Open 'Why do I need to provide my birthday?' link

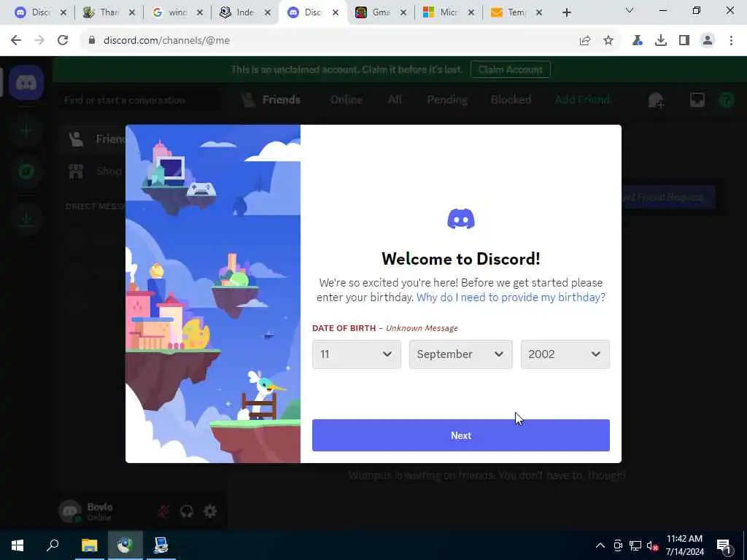(x=511, y=297)
